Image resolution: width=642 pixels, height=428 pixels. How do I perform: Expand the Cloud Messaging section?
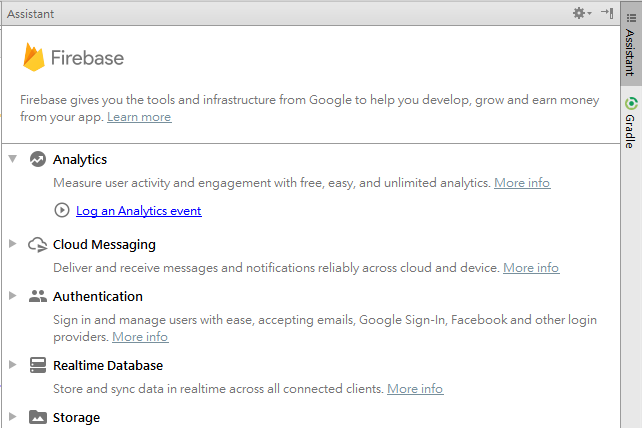click(x=12, y=244)
